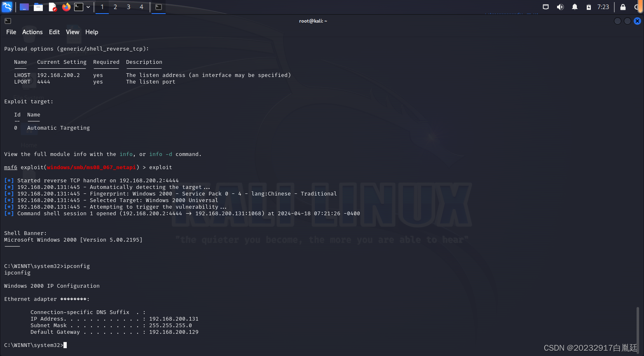Click Default Gateway 192.168.200.129 value
The image size is (644, 356).
(174, 332)
